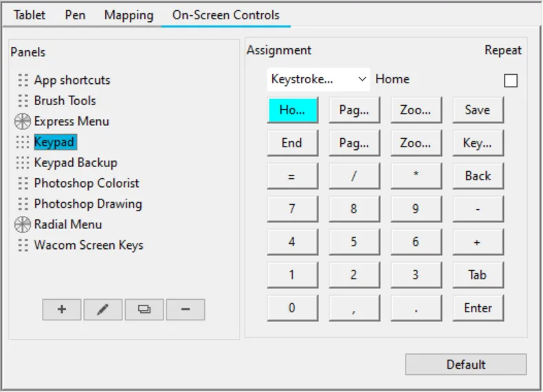Open the Keystroke assignment dropdown
This screenshot has width=543, height=392.
click(x=318, y=80)
